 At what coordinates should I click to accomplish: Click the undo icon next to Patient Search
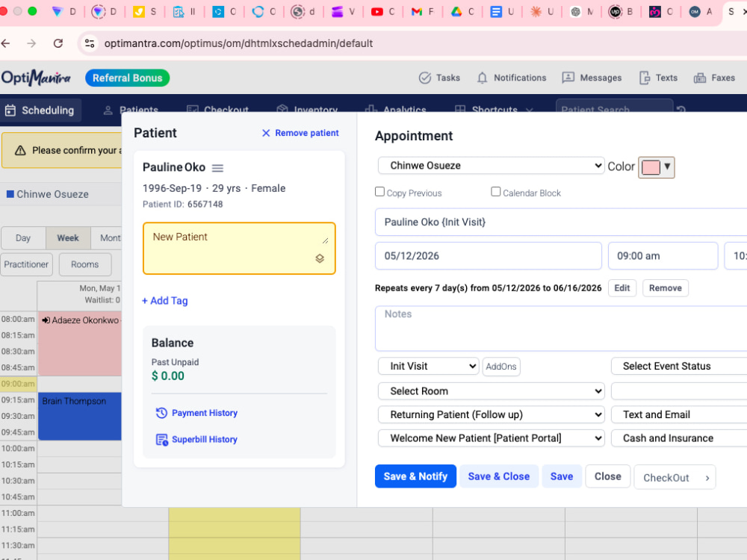pos(681,110)
